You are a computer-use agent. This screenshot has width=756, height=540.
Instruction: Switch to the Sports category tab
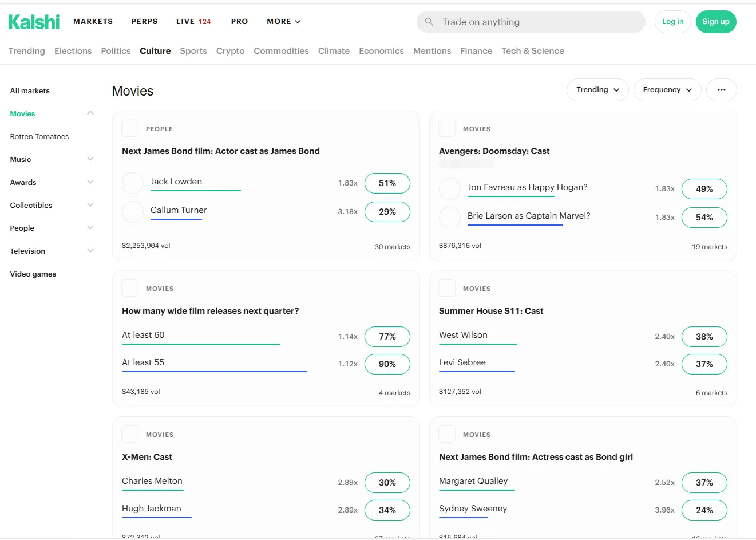click(193, 51)
